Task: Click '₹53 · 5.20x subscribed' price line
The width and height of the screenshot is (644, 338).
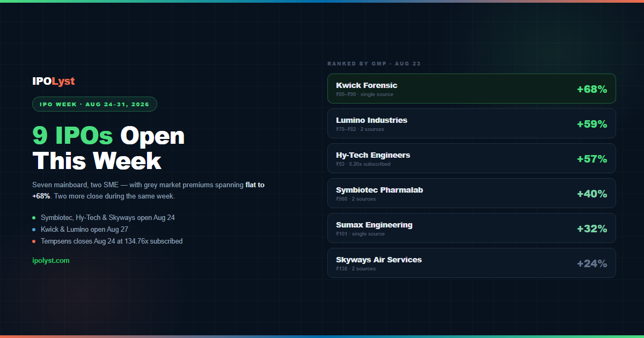Action: [363, 164]
